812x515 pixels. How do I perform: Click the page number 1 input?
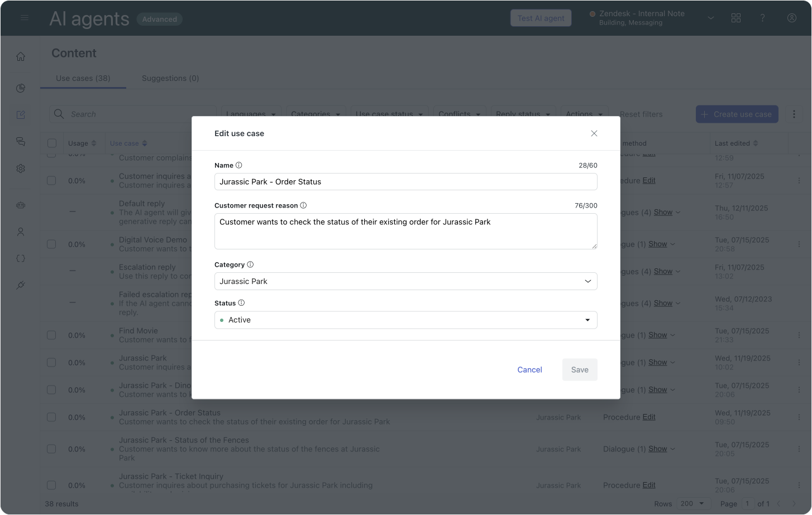tap(748, 504)
